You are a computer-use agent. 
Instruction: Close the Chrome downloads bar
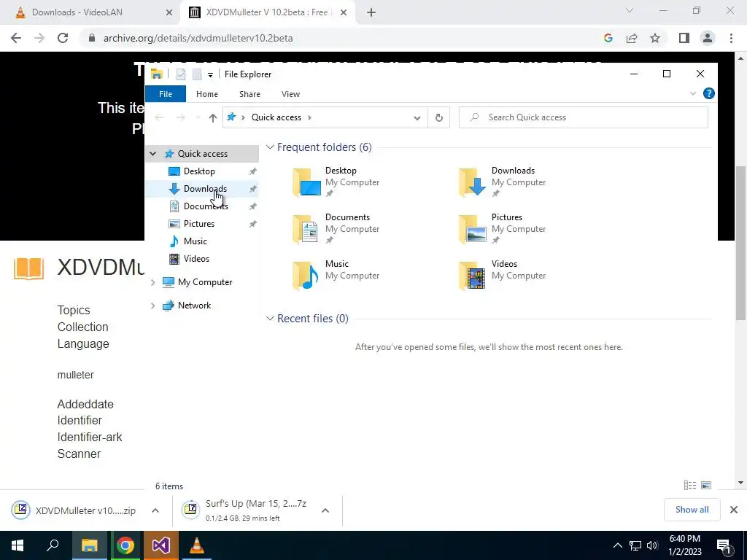734,510
